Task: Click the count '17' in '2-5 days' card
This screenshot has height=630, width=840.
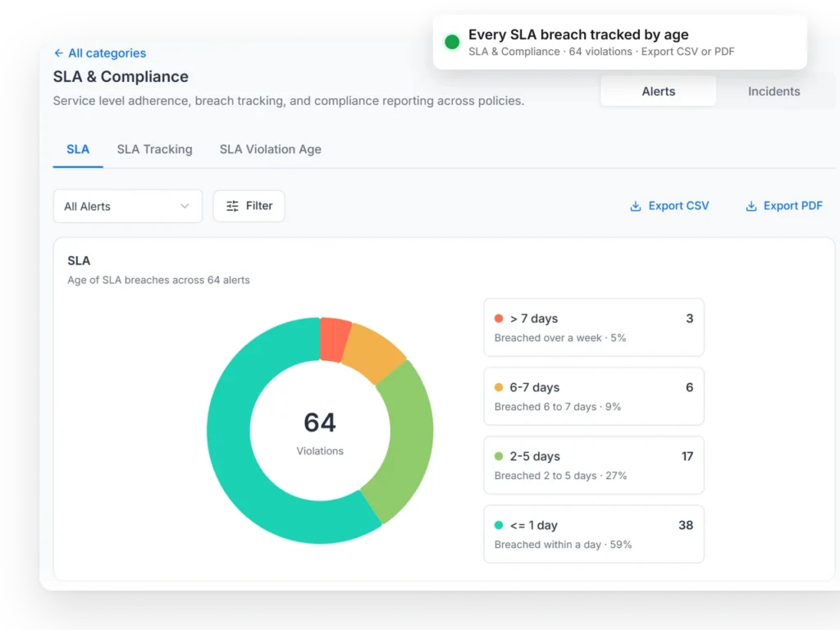Action: coord(687,456)
